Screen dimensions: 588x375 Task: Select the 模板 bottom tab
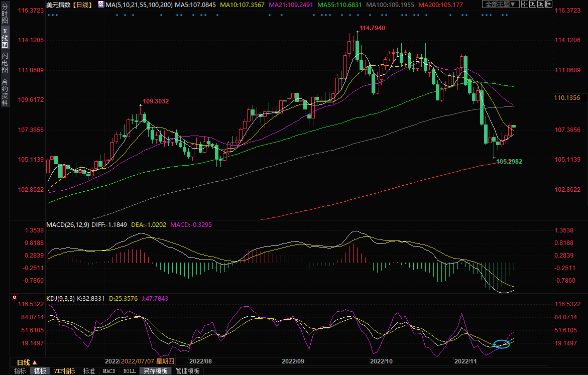point(40,371)
